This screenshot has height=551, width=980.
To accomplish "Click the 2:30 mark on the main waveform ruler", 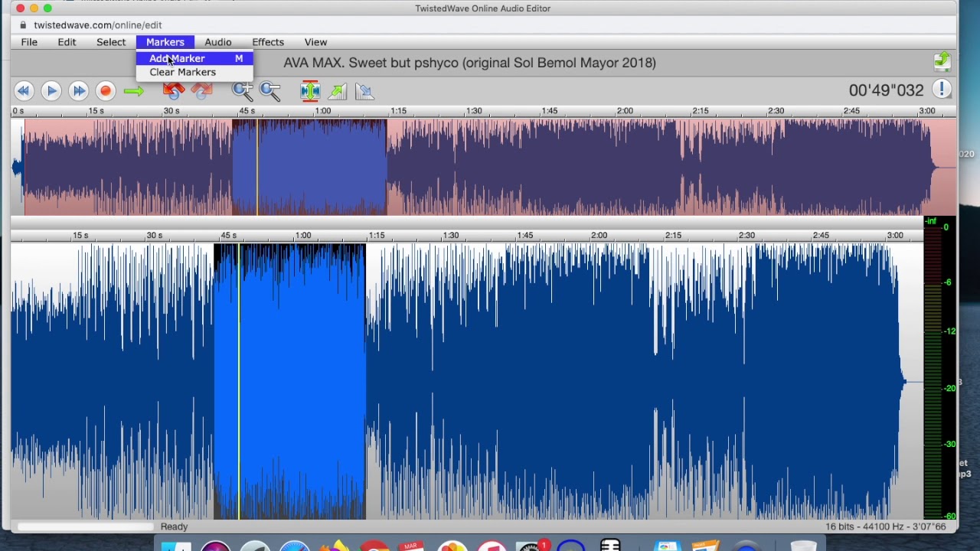I will [746, 235].
